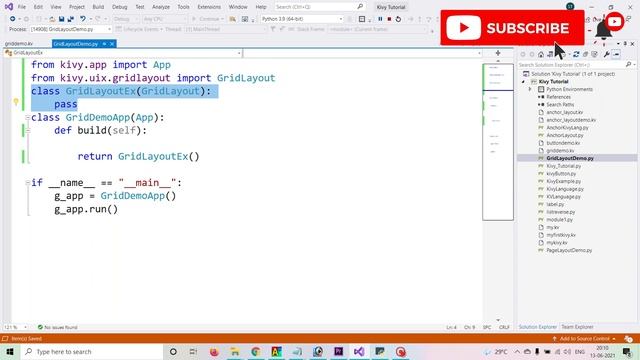Image resolution: width=640 pixels, height=360 pixels.
Task: Click the Sync with Active Document icon
Action: (576, 54)
